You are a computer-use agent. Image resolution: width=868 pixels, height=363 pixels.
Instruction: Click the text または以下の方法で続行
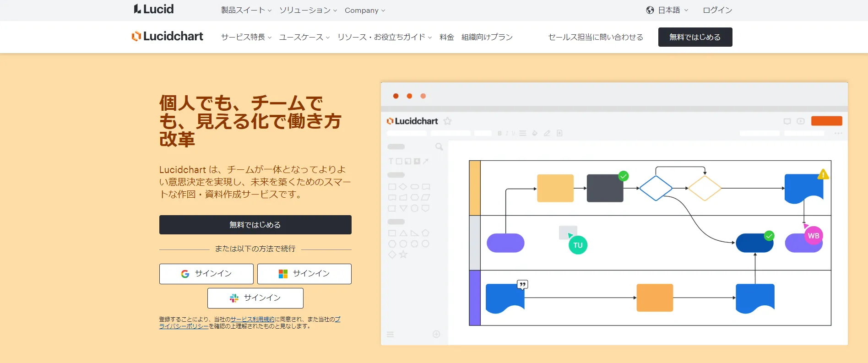click(255, 249)
